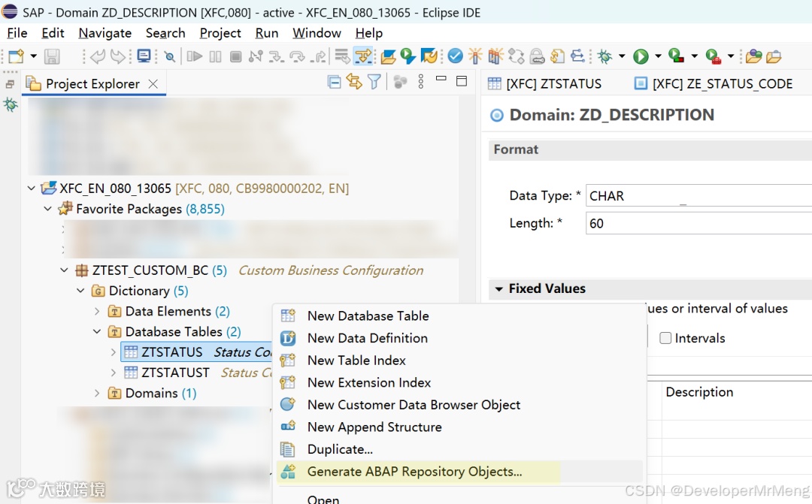Click the Terminate stop icon
812x504 pixels.
click(x=235, y=56)
